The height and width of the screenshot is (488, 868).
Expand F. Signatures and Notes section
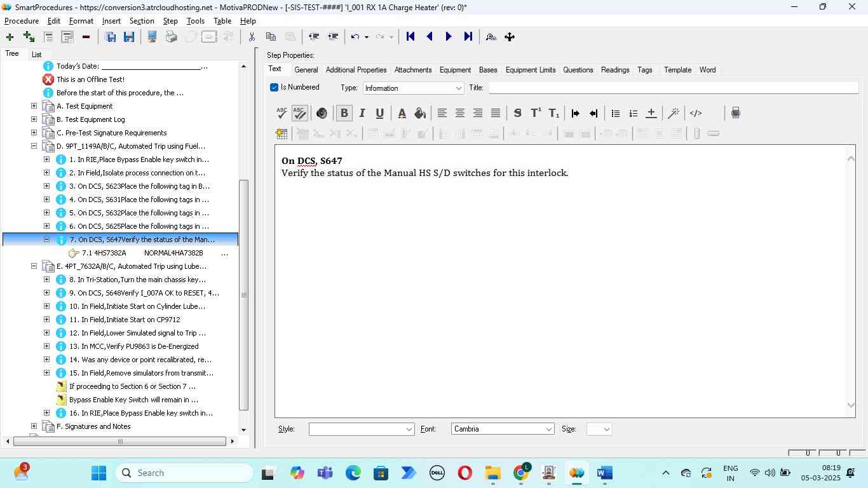click(34, 426)
